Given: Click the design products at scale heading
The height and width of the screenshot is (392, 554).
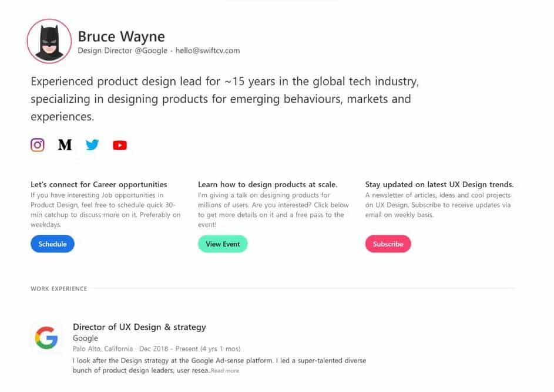Looking at the screenshot, I should [x=267, y=184].
